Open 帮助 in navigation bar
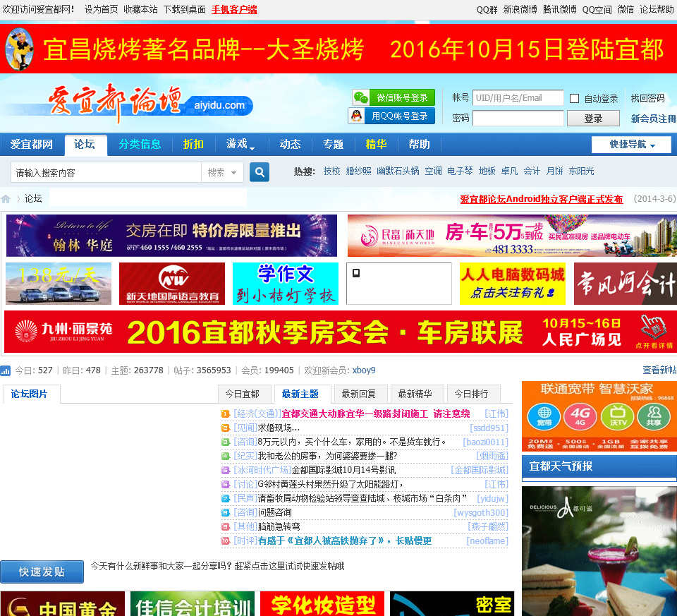Viewport: 677px width, 616px height. (419, 144)
